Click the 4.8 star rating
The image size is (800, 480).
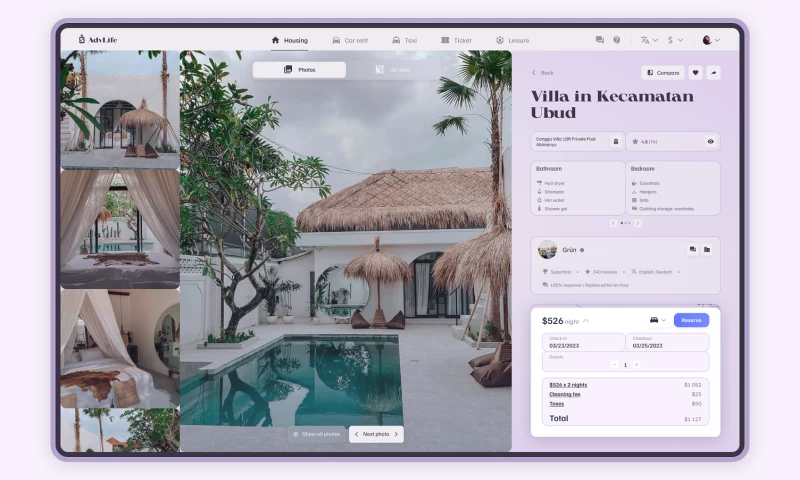(645, 142)
